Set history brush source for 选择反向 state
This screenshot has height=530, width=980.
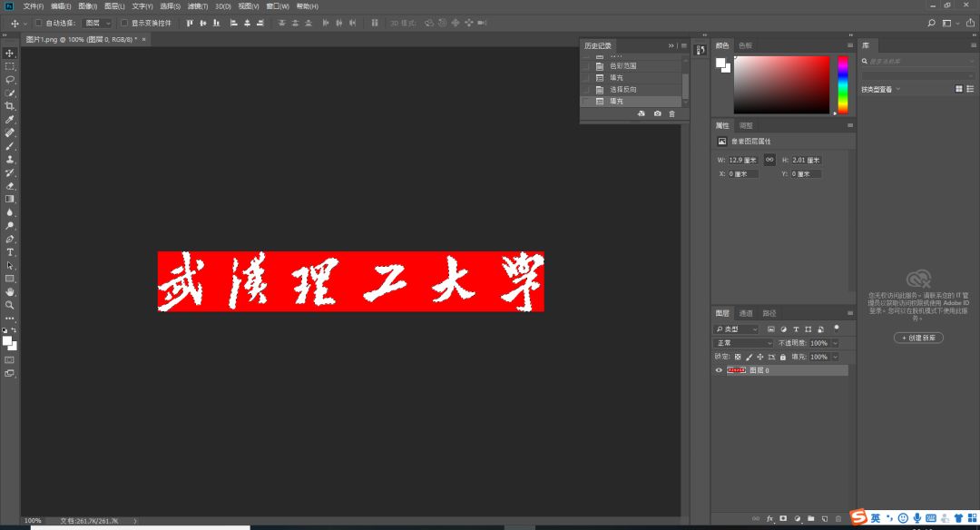coord(586,89)
